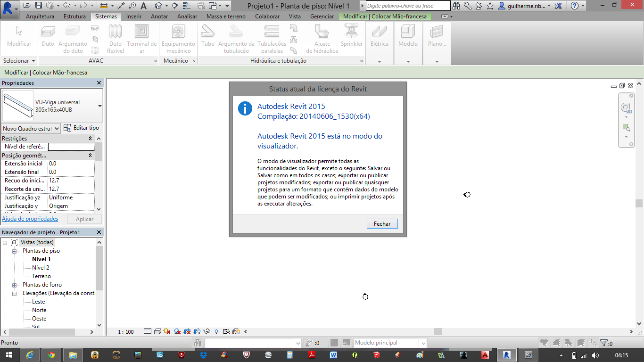Image resolution: width=644 pixels, height=362 pixels.
Task: Click the 1 : 100 view scale
Action: tap(126, 332)
